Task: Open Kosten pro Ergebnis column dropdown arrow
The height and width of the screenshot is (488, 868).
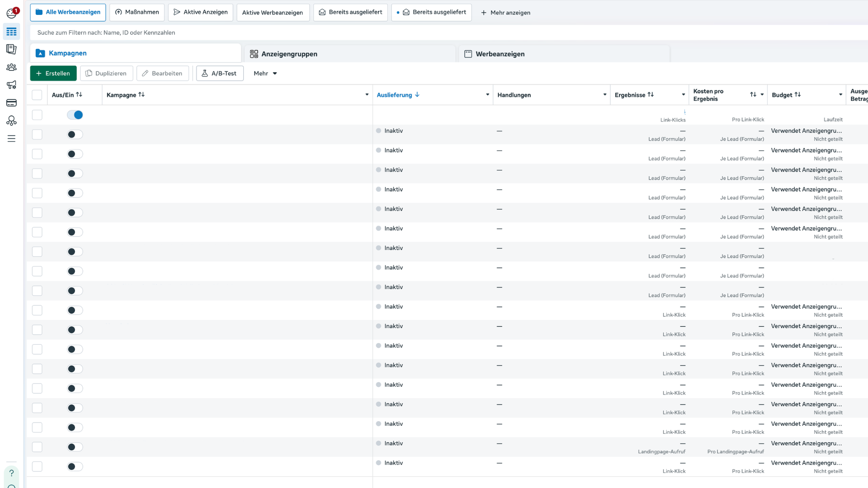Action: [x=762, y=95]
